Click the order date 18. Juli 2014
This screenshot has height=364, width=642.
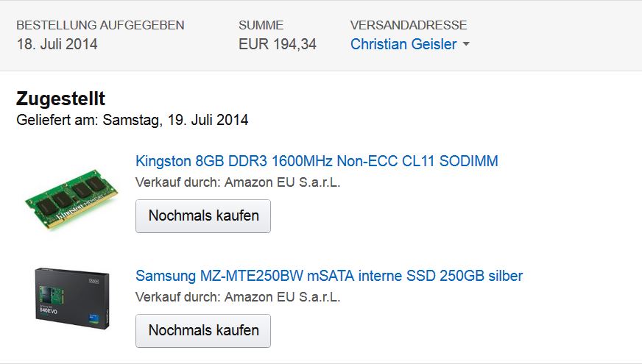[57, 44]
